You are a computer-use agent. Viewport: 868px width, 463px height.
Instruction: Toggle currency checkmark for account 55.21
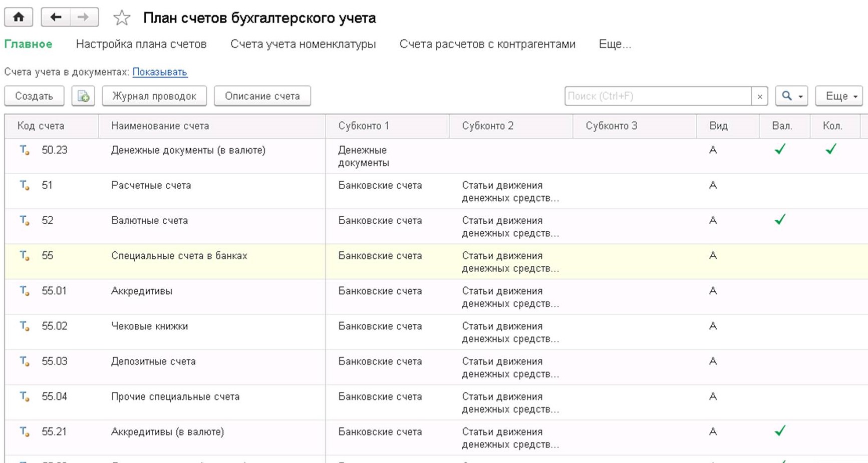point(779,431)
